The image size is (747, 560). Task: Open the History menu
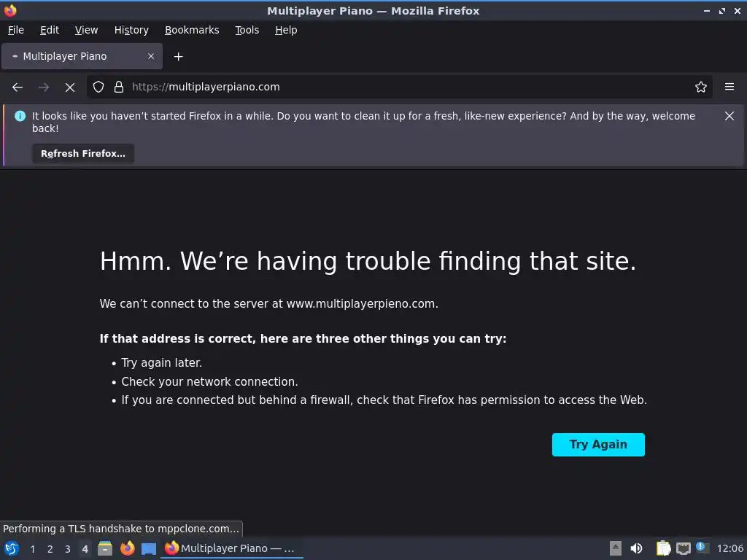coord(131,30)
